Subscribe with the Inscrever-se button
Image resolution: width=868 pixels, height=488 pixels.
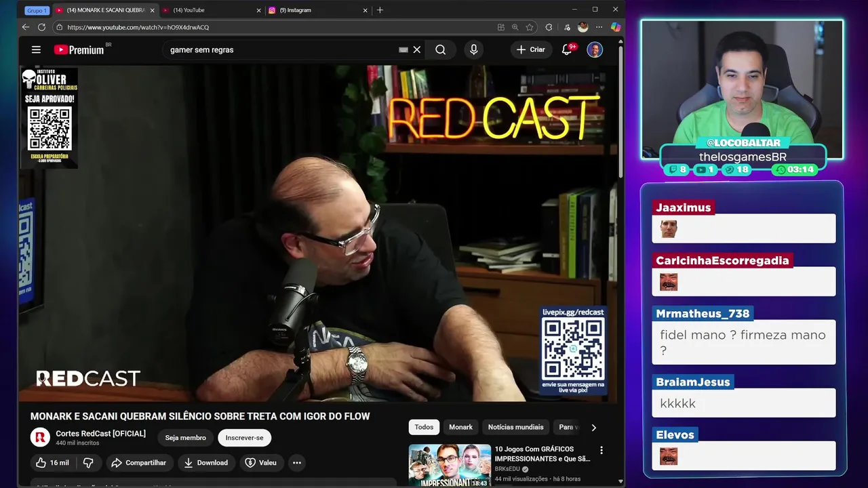click(244, 438)
